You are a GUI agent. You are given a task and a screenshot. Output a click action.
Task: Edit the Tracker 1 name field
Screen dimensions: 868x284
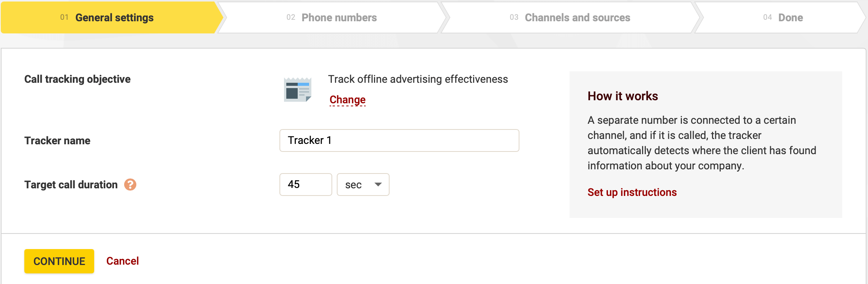(x=399, y=140)
